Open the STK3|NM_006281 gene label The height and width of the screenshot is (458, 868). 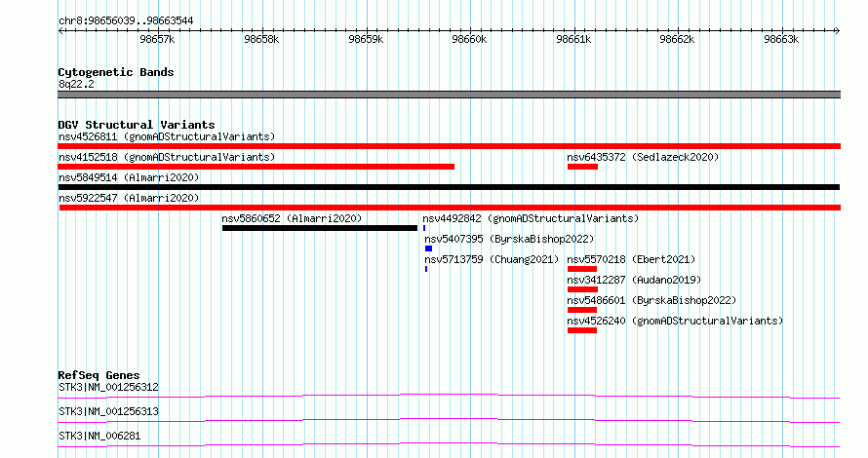99,436
